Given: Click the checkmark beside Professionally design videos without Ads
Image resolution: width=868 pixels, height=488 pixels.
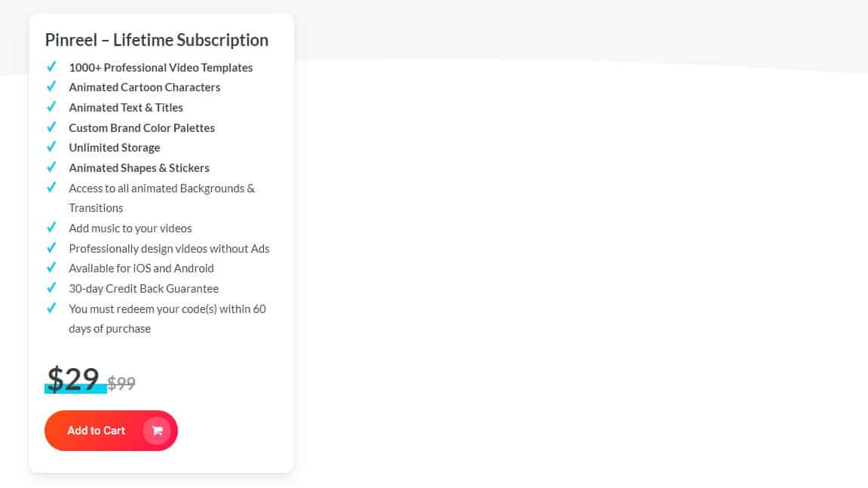Looking at the screenshot, I should click(51, 247).
